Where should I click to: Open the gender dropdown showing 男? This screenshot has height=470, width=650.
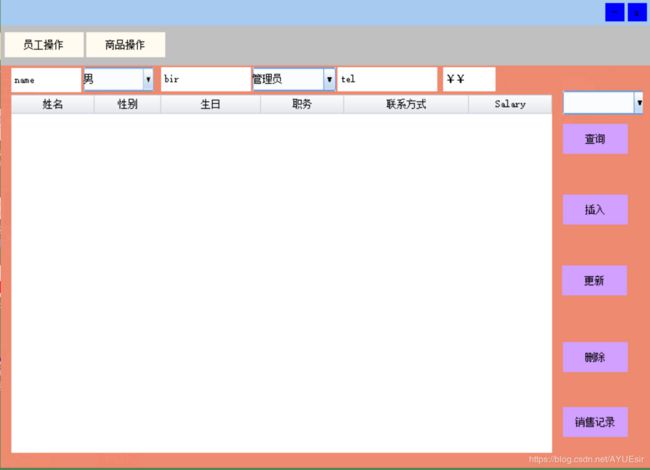pyautogui.click(x=119, y=79)
